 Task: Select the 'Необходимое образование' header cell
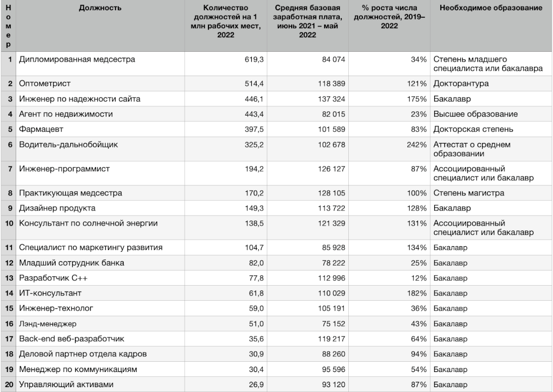(491, 8)
